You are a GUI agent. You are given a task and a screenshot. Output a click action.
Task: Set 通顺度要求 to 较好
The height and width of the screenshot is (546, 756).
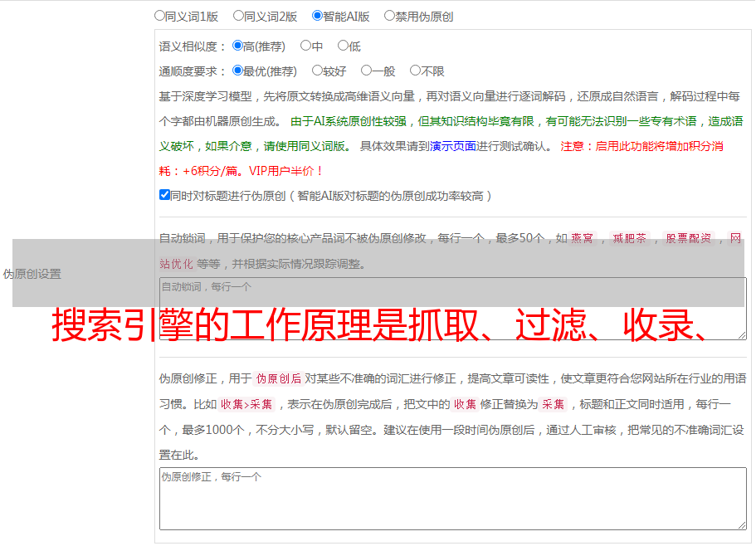click(317, 71)
